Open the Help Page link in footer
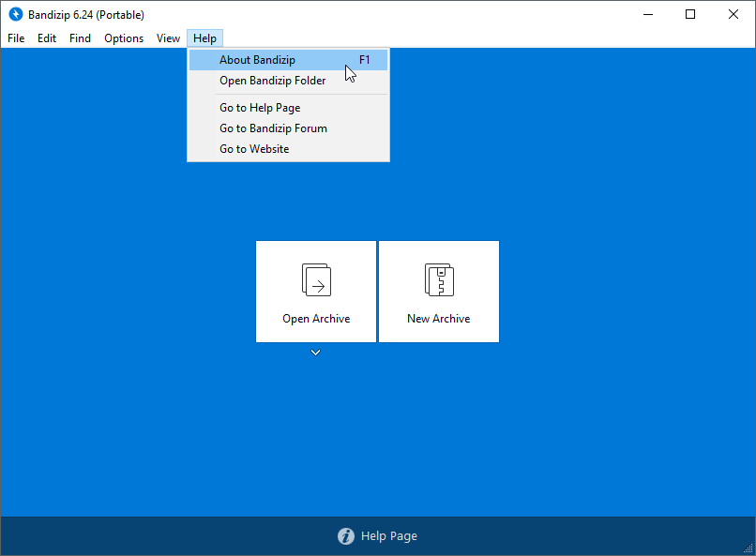The image size is (756, 556). [x=389, y=535]
